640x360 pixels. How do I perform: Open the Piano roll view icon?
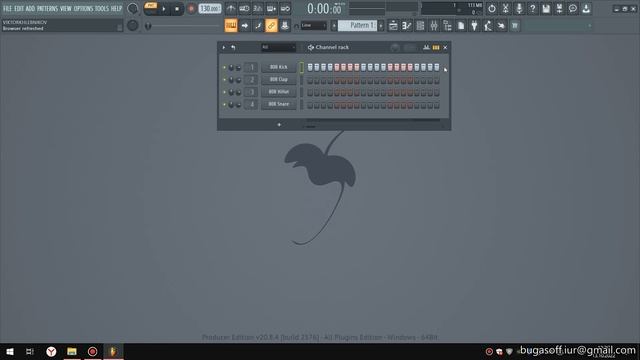click(407, 25)
